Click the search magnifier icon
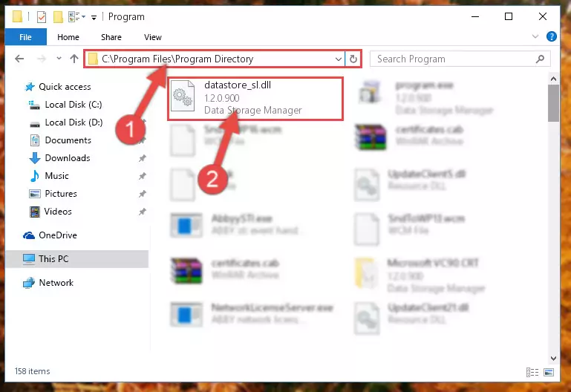The height and width of the screenshot is (392, 571). coord(541,59)
